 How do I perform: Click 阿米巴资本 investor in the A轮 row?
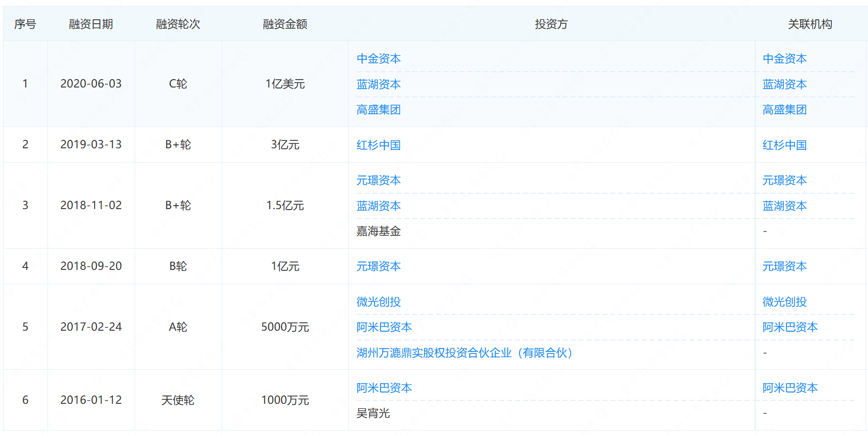tap(384, 327)
